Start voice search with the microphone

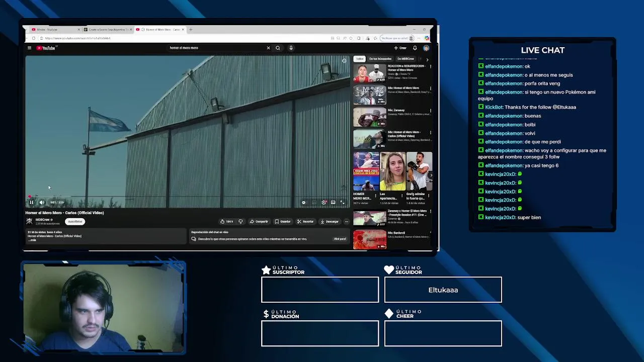pyautogui.click(x=291, y=48)
